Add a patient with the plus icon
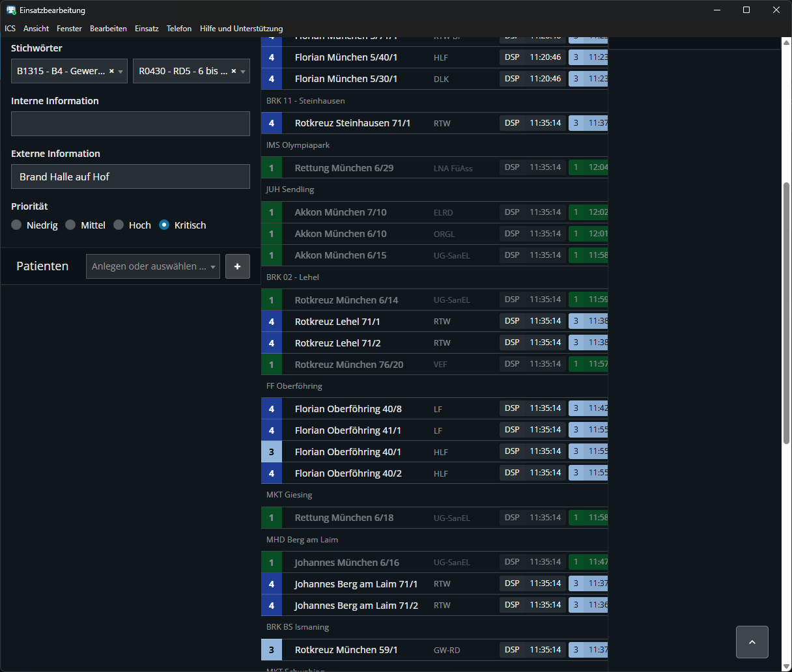 click(237, 266)
